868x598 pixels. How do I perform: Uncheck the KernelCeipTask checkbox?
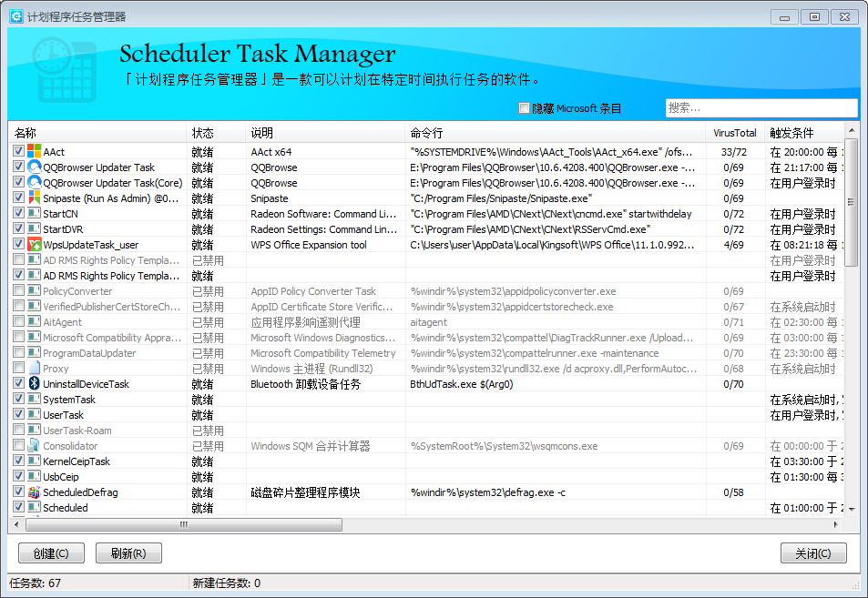[19, 461]
